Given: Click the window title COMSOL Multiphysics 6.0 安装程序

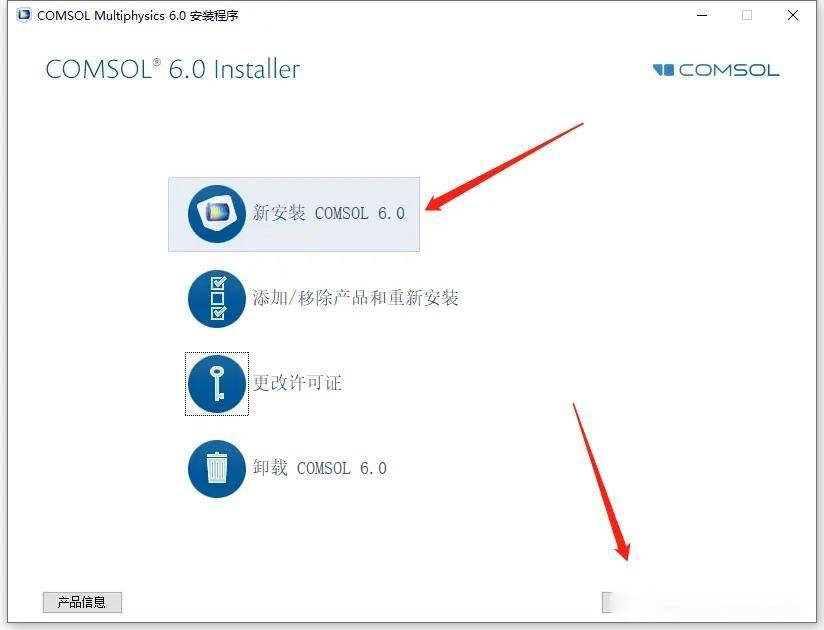Looking at the screenshot, I should click(138, 16).
